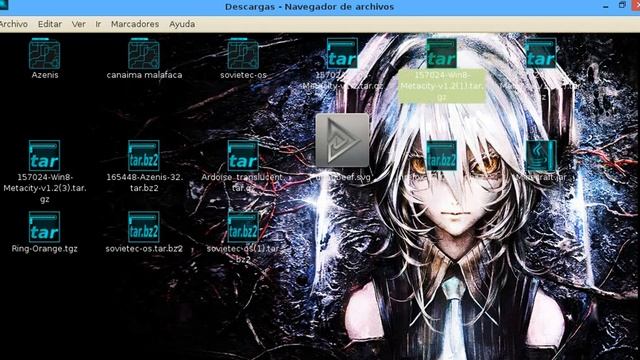Screen dimensions: 640x360
Task: Select the gray triangle svg thumbnail
Action: (342, 140)
